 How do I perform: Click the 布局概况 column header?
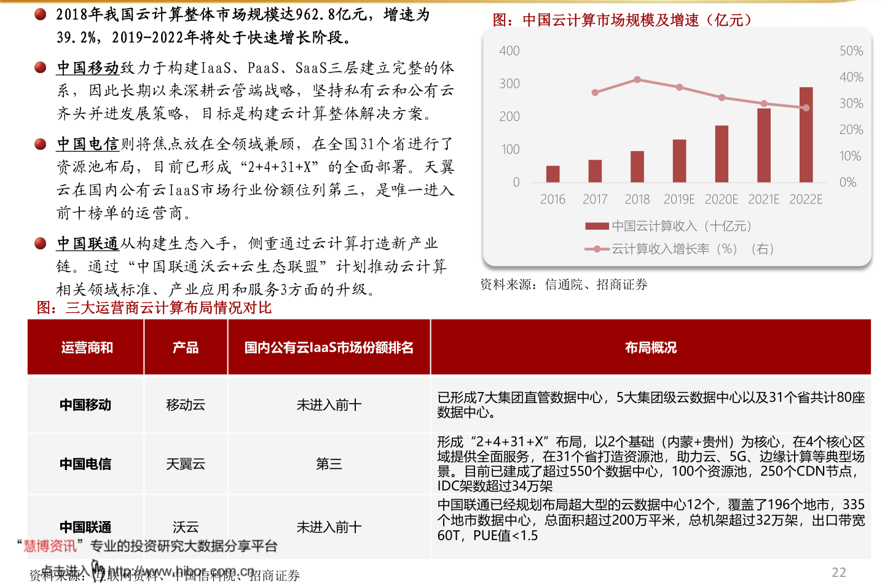click(651, 348)
